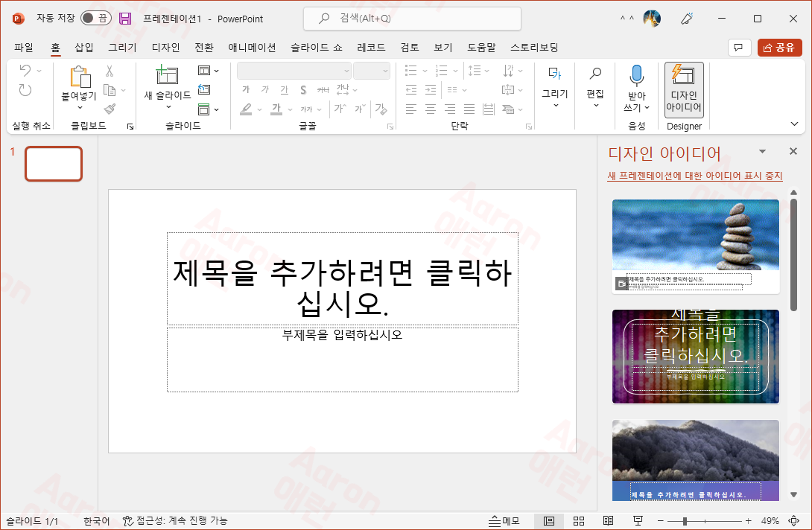Click the '새 프레젠테이션에 대한 아이디어 표시 중지' link
This screenshot has height=530, width=812.
click(x=694, y=176)
